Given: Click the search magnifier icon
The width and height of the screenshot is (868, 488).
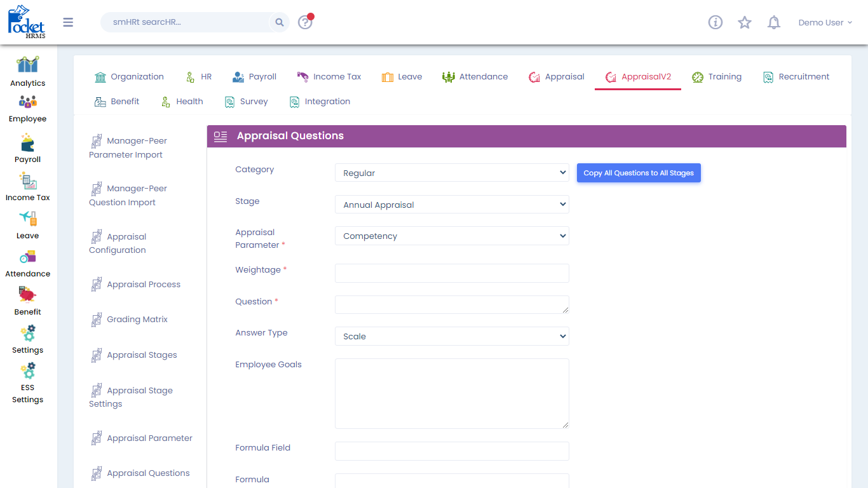Looking at the screenshot, I should [279, 22].
